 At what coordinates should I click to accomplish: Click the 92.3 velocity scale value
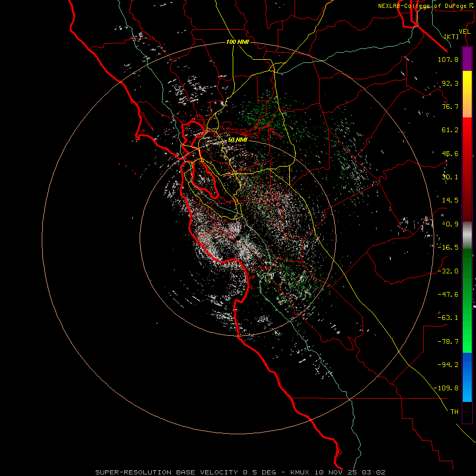[x=450, y=83]
